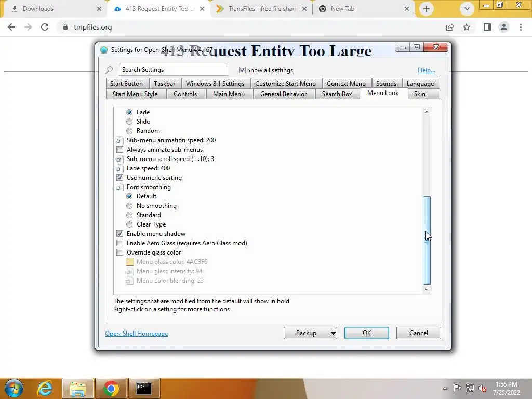532x399 pixels.
Task: Choose Clear Type font smoothing
Action: coord(129,224)
